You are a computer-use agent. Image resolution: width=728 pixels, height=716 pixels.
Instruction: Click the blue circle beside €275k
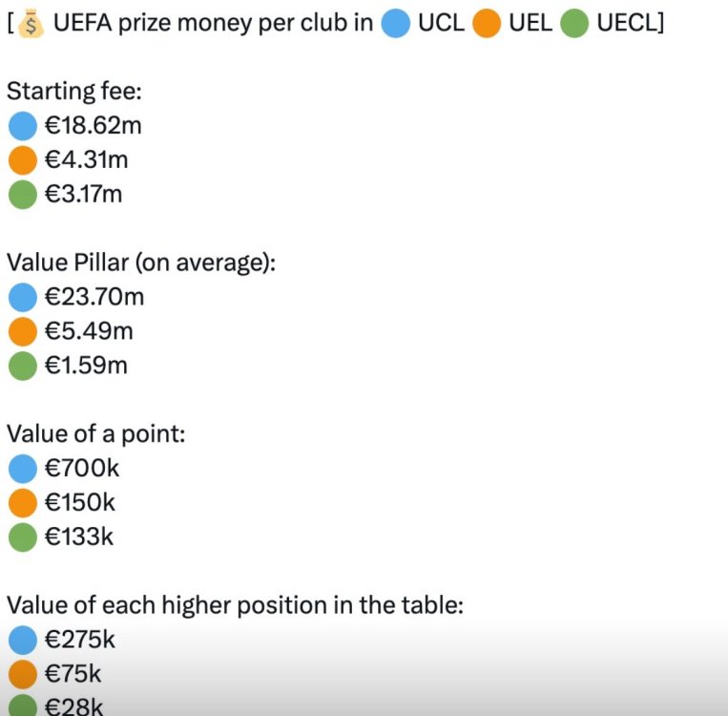(x=22, y=641)
